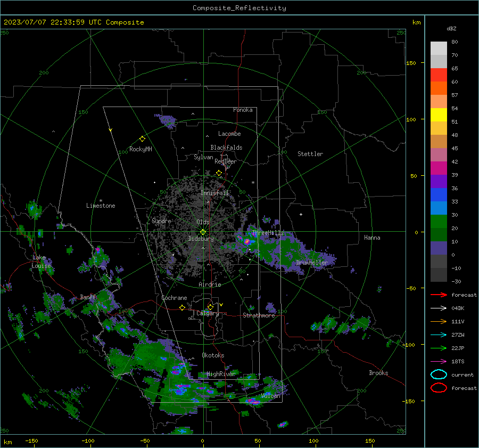
Task: Click the -150 tick on bottom axis
Action: coord(31,441)
